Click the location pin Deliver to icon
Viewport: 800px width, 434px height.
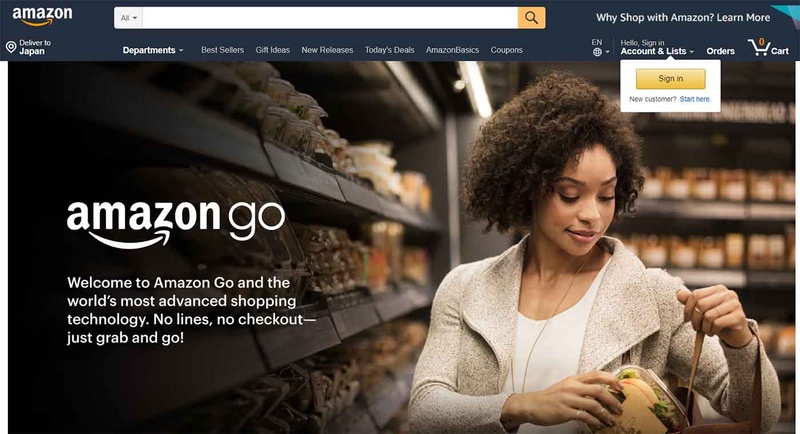(11, 47)
